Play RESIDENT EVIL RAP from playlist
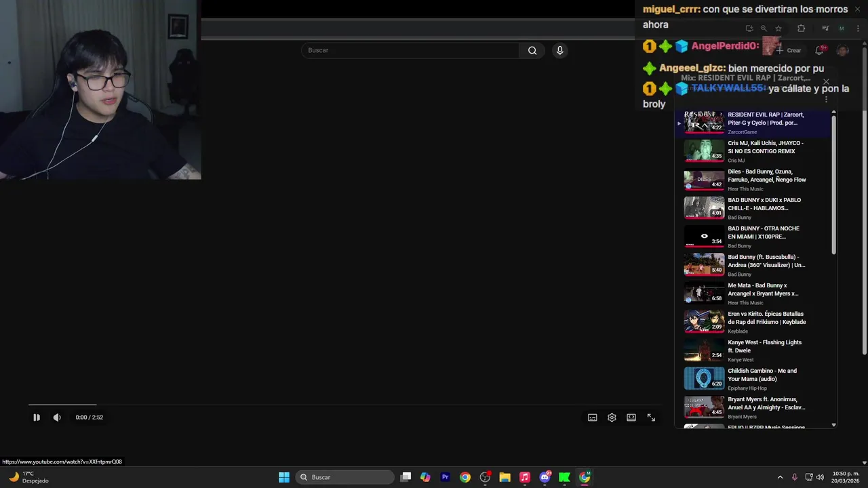Viewport: 868px width, 488px height. click(x=753, y=123)
